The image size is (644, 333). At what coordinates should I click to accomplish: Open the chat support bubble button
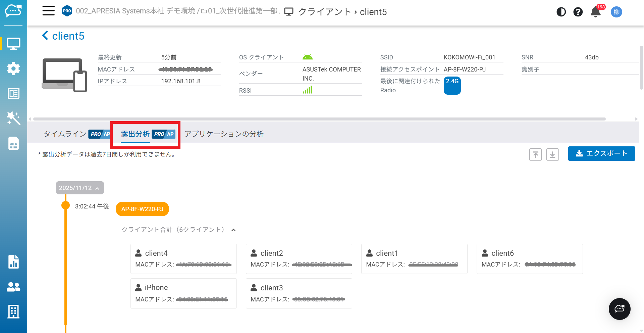(620, 309)
